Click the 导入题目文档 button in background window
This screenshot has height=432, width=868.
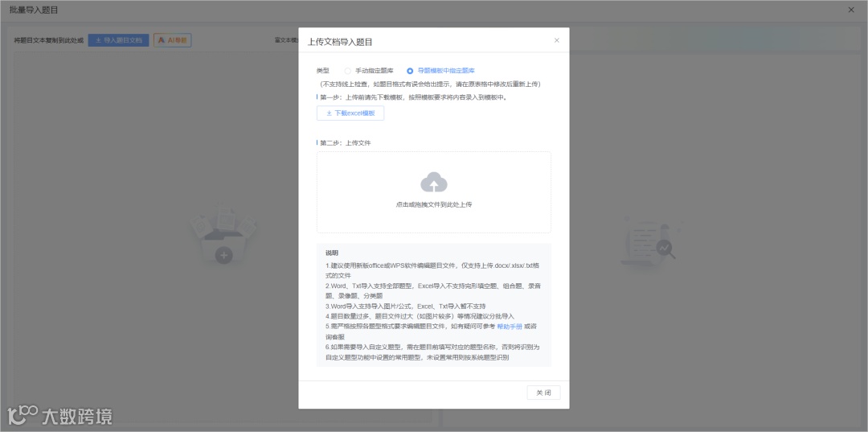[x=118, y=40]
